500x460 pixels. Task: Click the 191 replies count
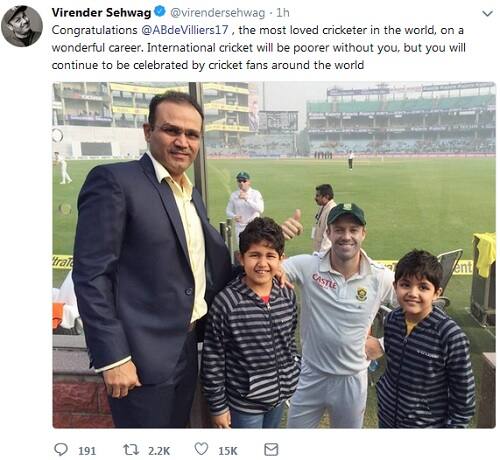click(87, 451)
